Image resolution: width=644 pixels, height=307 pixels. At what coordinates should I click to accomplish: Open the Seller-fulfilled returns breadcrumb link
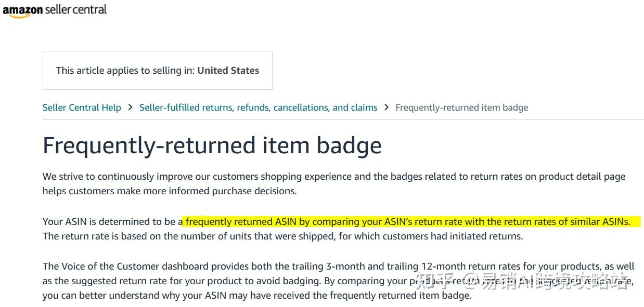[x=258, y=107]
